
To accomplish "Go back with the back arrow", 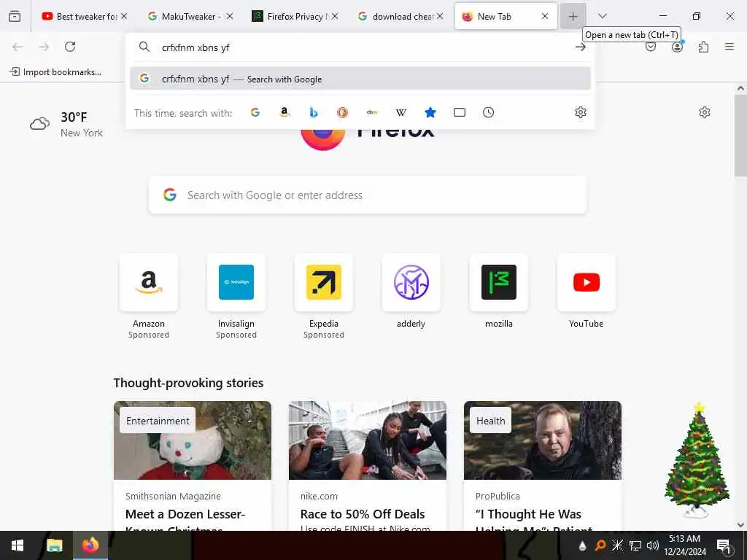I will click(x=18, y=47).
